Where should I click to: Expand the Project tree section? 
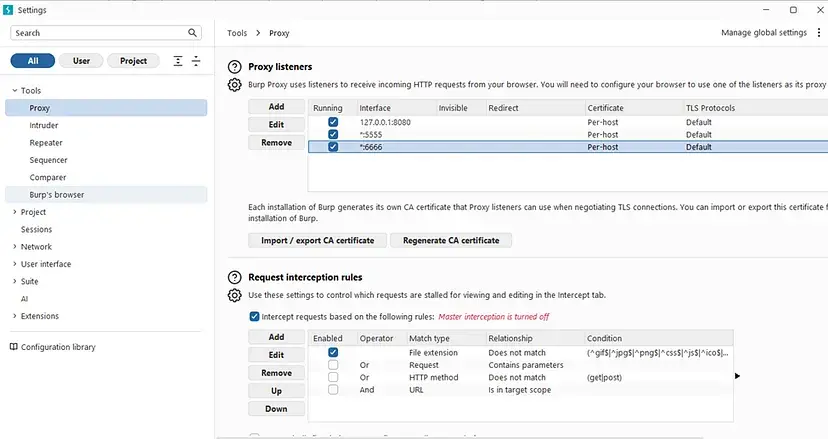(14, 212)
